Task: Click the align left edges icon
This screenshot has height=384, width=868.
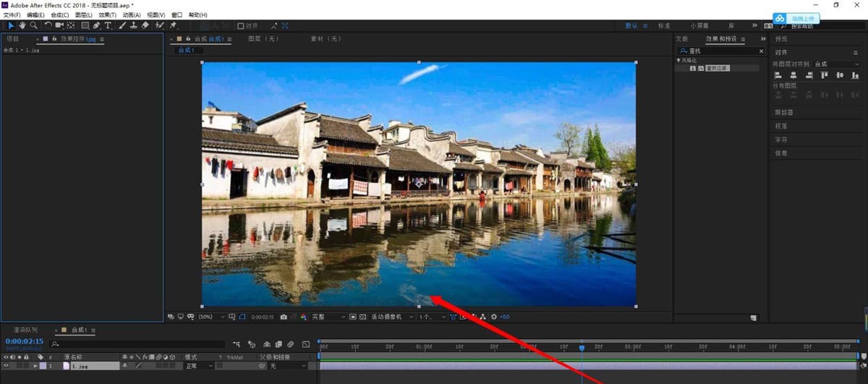Action: (779, 76)
